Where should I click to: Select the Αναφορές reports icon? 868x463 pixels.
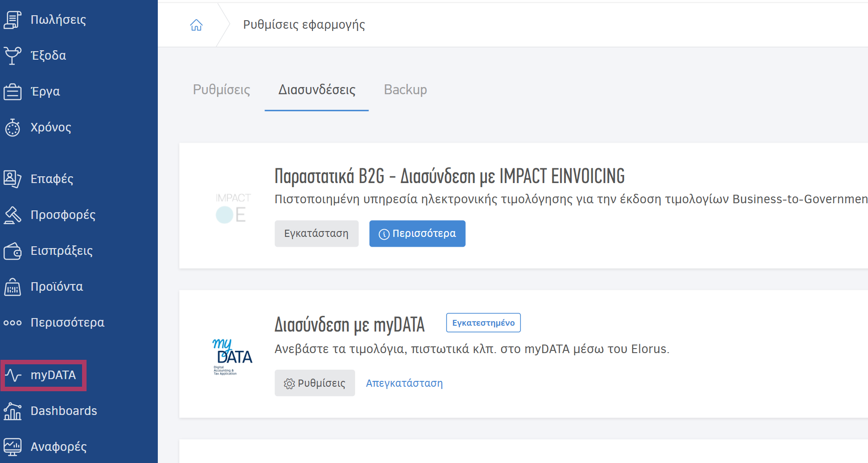tap(13, 446)
